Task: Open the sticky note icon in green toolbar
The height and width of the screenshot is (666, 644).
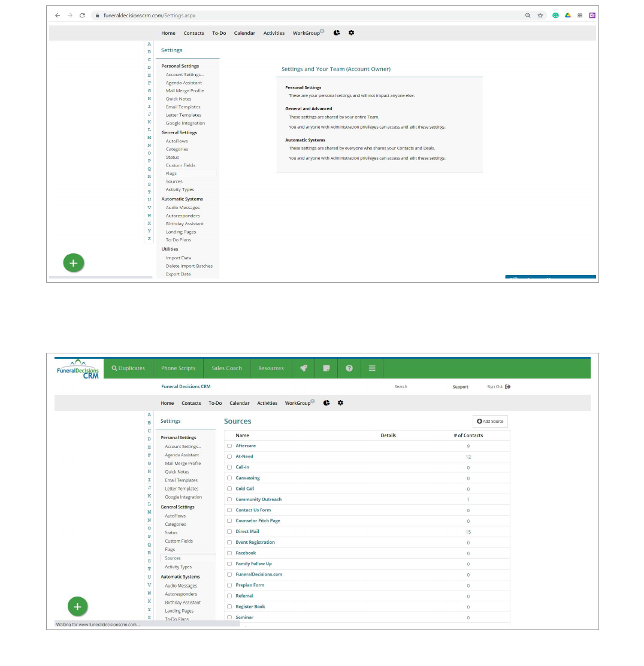Action: pos(326,368)
